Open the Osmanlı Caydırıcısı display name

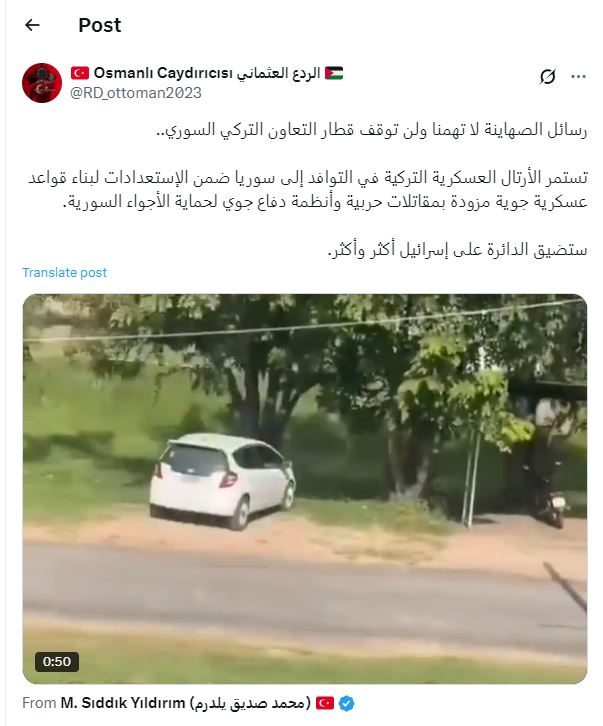[163, 73]
